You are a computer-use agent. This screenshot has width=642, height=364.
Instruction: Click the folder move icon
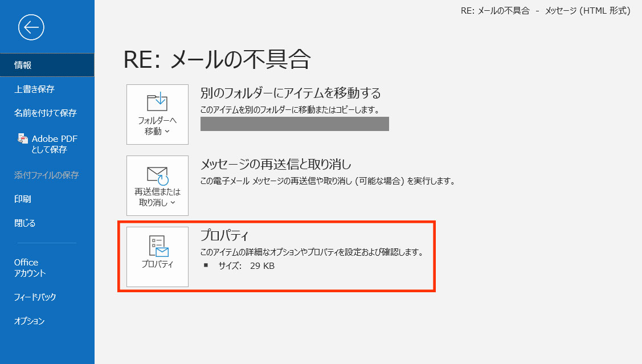click(x=157, y=101)
